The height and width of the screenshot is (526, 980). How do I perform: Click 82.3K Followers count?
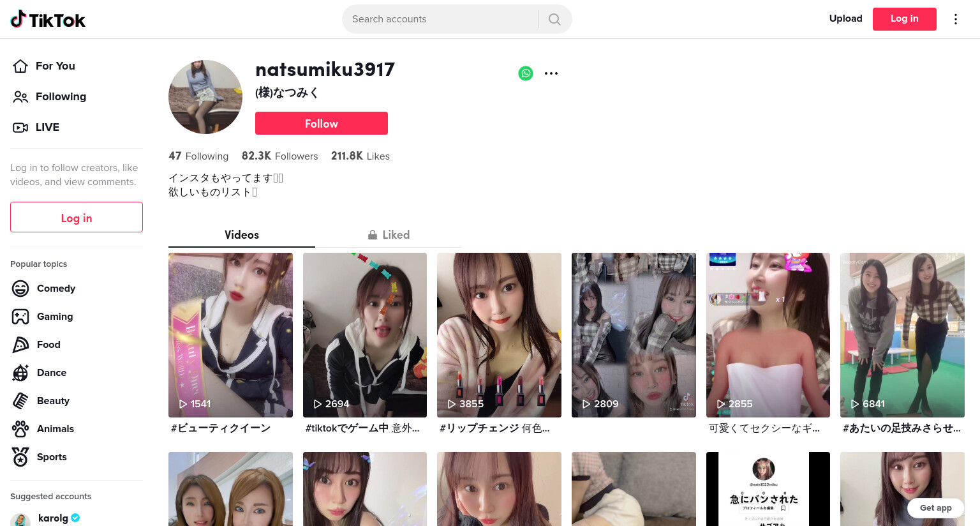(x=279, y=156)
